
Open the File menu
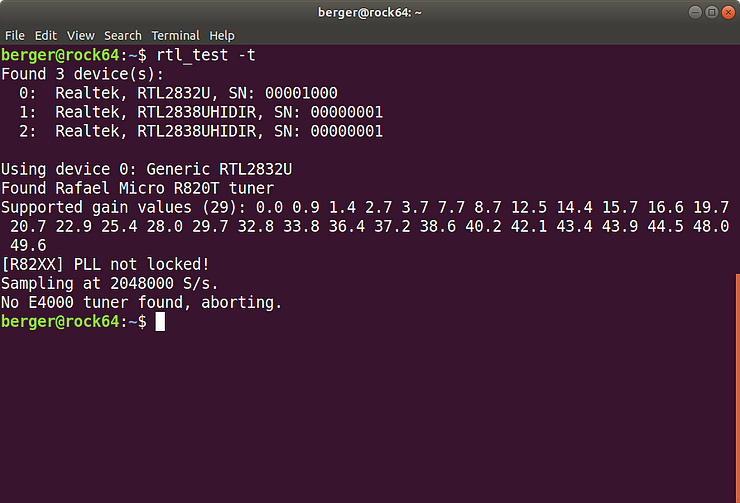(x=15, y=35)
